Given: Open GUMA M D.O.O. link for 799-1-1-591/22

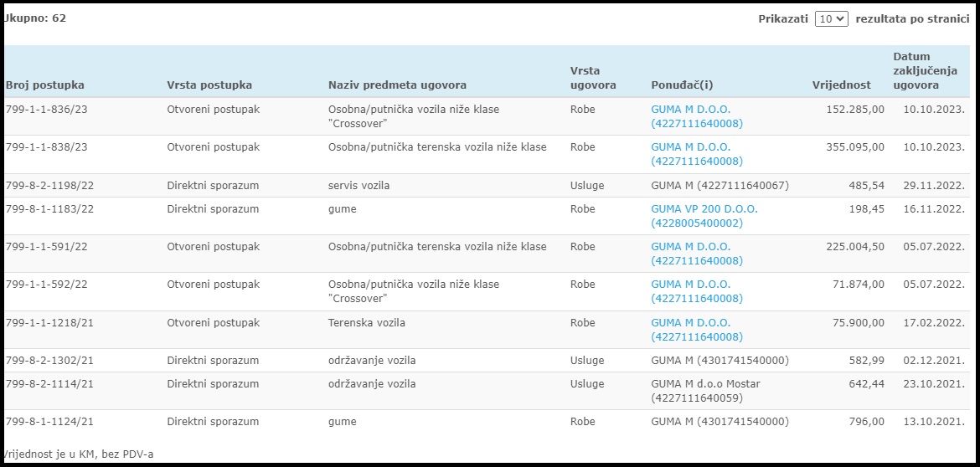Looking at the screenshot, I should (x=697, y=254).
